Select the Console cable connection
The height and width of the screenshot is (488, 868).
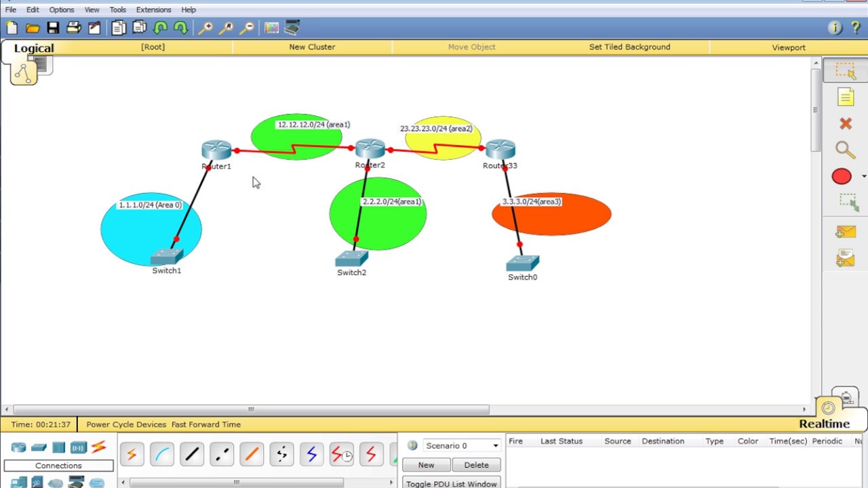(x=162, y=455)
